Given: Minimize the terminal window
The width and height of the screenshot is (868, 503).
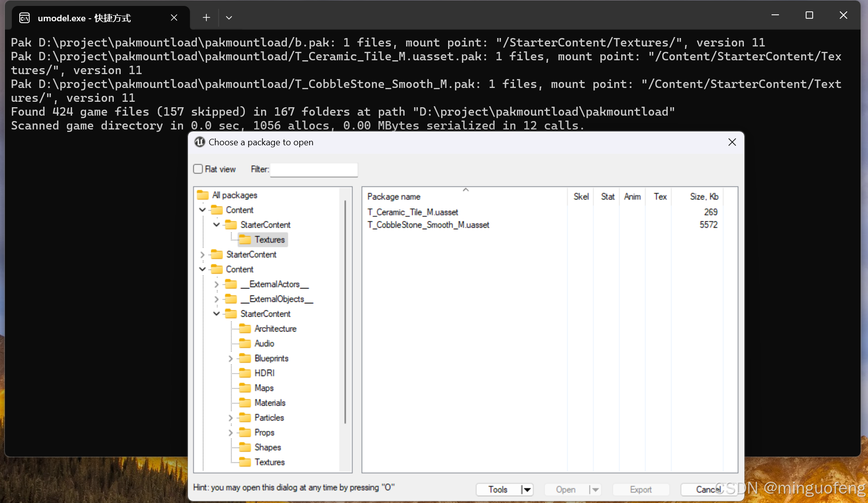Looking at the screenshot, I should (775, 15).
